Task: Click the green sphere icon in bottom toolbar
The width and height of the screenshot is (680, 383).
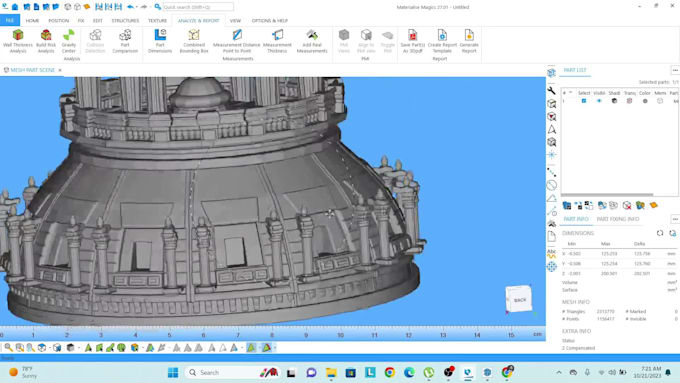Action: pos(121,347)
